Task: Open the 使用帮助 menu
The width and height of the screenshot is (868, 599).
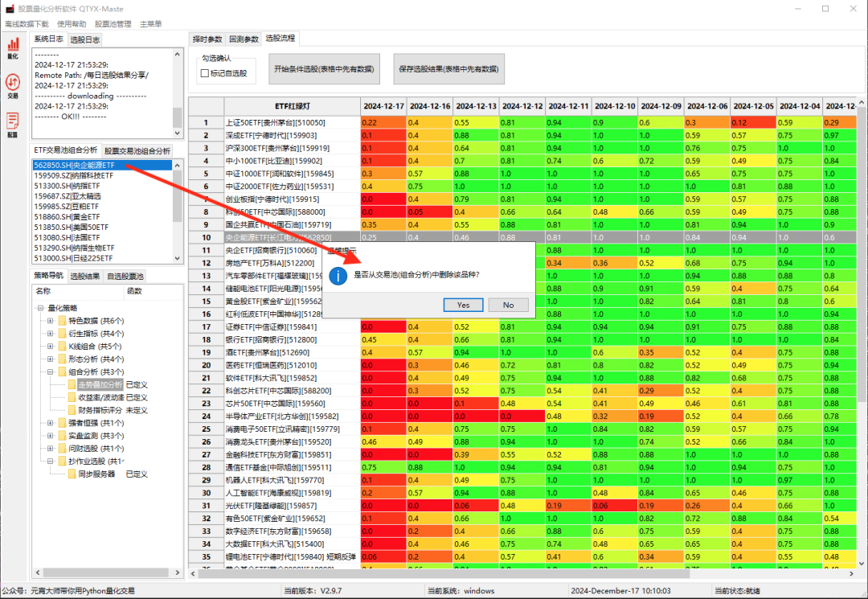Action: (72, 24)
